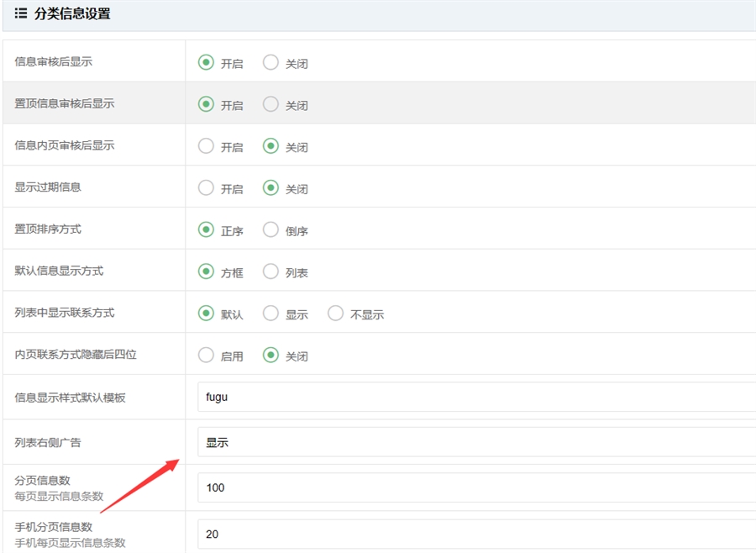
Task: Enable 信息审核后显示 with 开启 option
Action: (x=206, y=62)
